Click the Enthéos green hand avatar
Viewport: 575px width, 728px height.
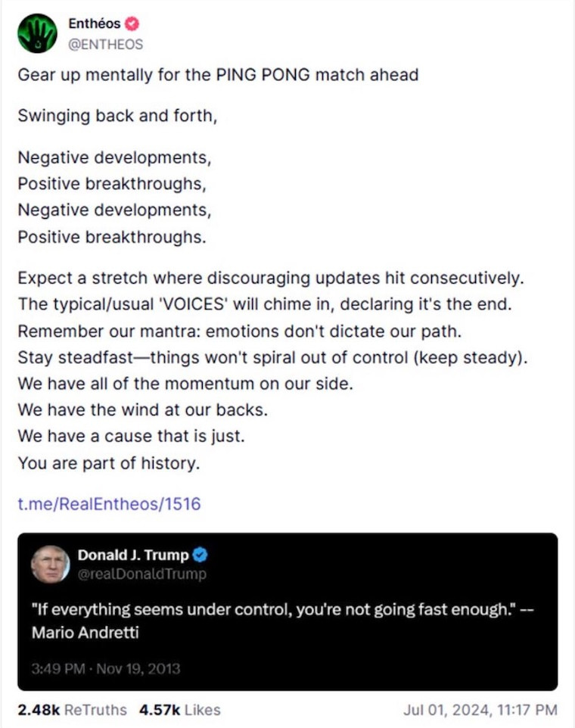pos(37,33)
